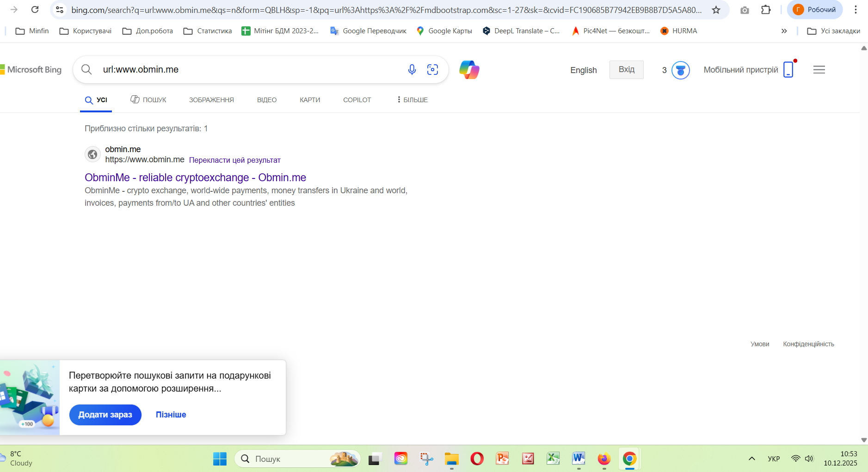This screenshot has height=472, width=868.
Task: Open Bing visual search camera icon
Action: [432, 69]
